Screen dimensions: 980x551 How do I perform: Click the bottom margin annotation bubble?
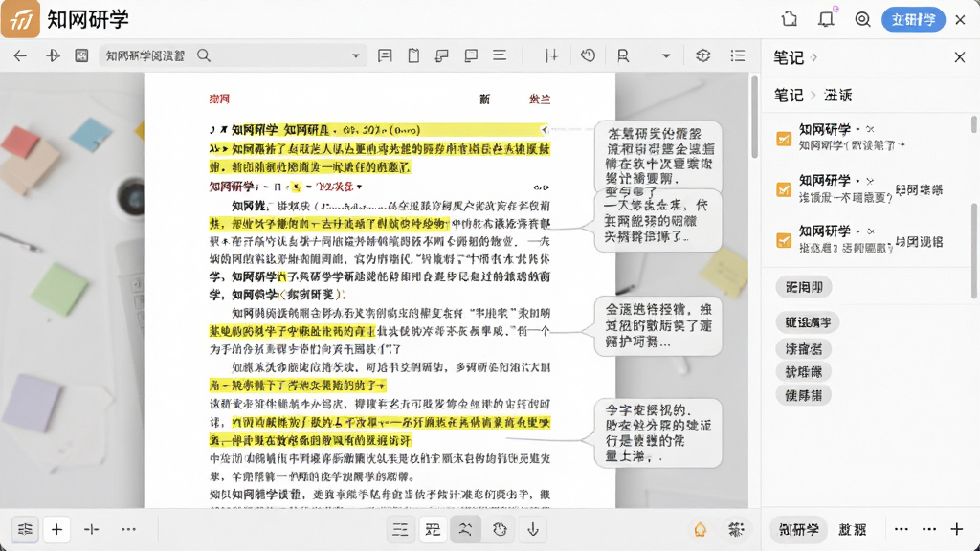(x=658, y=433)
